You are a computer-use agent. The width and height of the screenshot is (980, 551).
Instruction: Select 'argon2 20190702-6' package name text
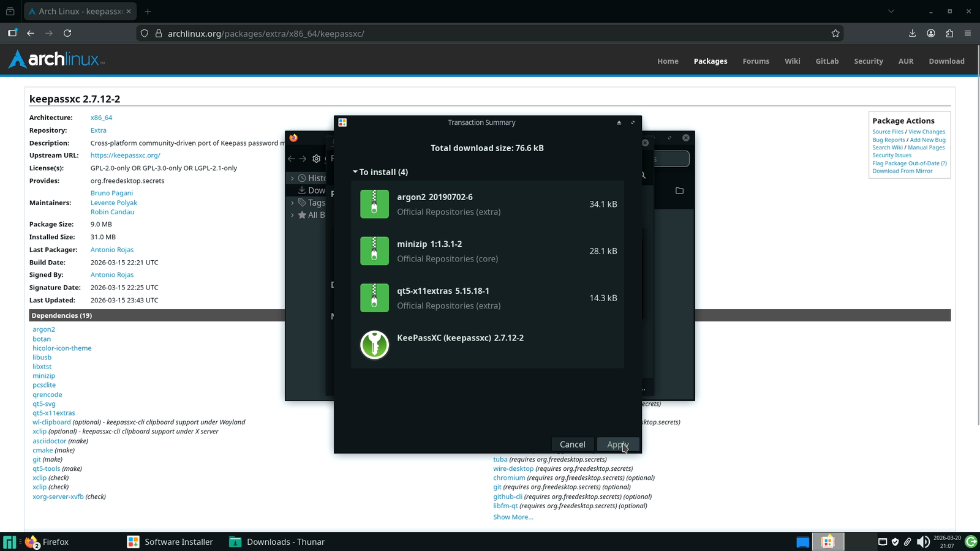[435, 197]
